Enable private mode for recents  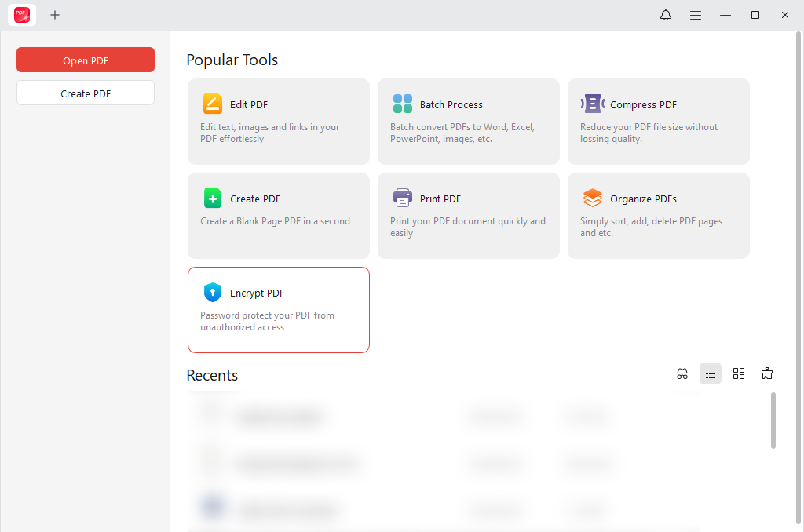pos(682,373)
